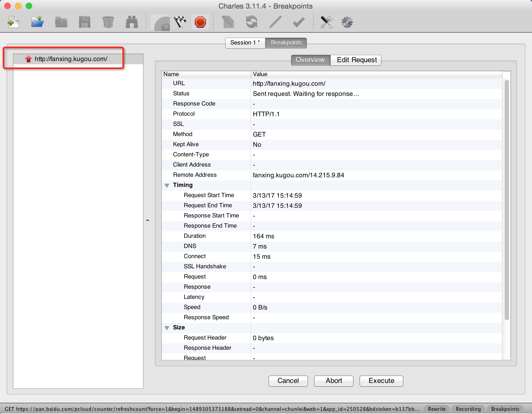532x414 pixels.
Task: Open the Edit Request tab
Action: pos(357,60)
